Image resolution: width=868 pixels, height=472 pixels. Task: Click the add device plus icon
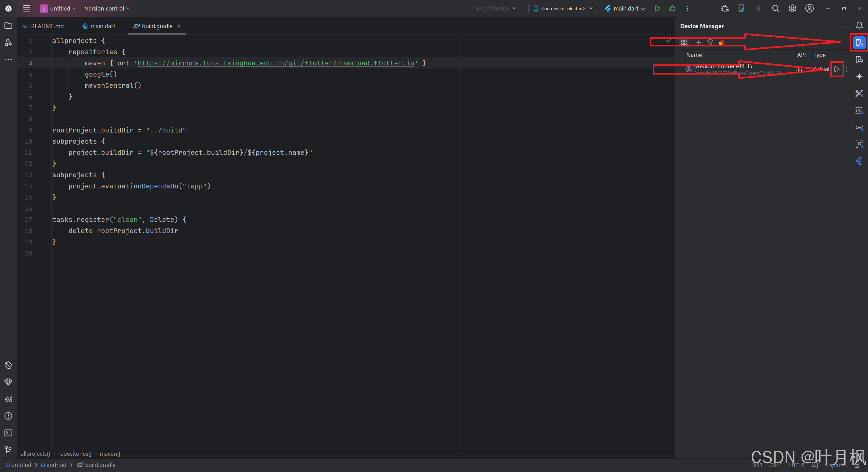point(698,42)
